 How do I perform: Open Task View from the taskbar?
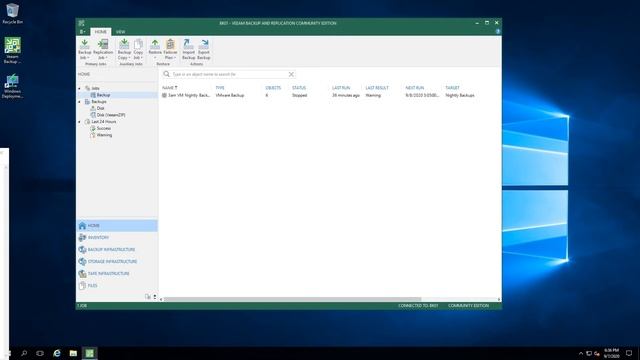[40, 353]
